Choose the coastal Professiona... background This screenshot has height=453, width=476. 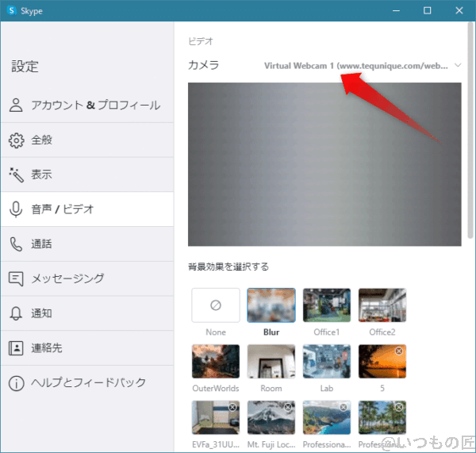[x=327, y=417]
